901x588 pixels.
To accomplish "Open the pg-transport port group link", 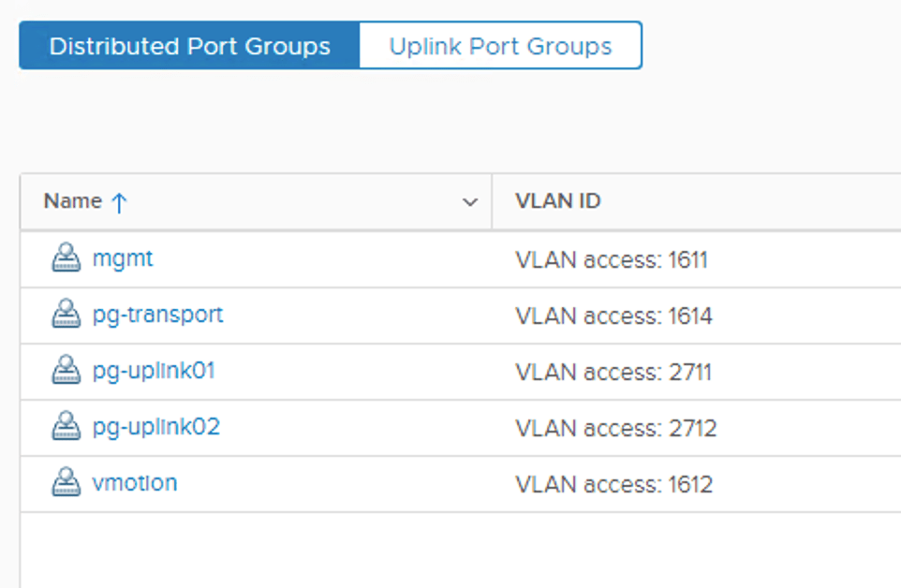I will tap(157, 315).
